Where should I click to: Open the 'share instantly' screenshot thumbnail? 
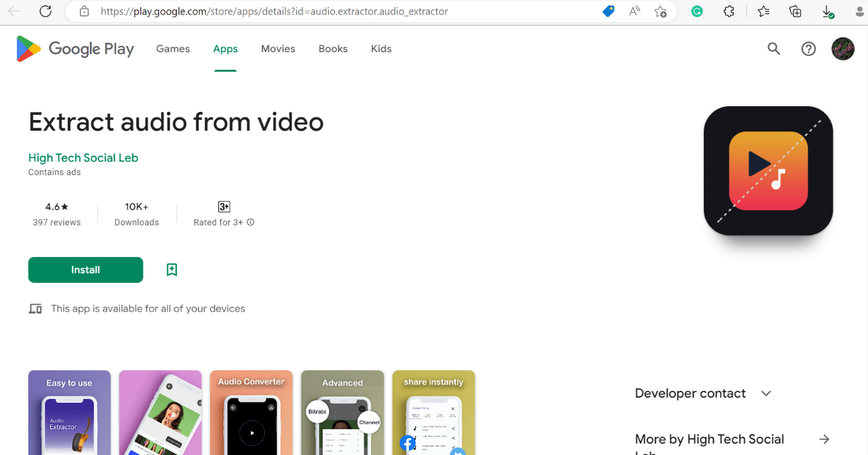433,412
